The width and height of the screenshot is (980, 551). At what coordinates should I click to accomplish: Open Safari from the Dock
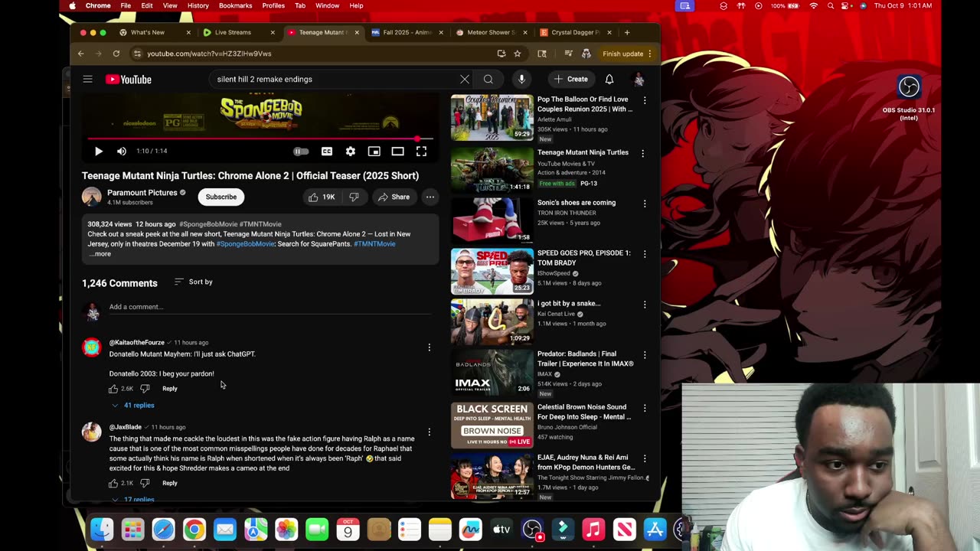pyautogui.click(x=163, y=530)
